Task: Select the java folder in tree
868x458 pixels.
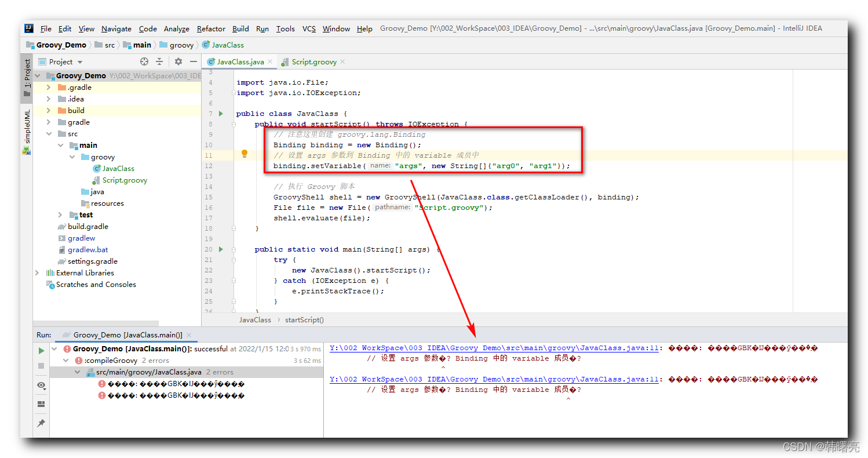Action: 97,192
